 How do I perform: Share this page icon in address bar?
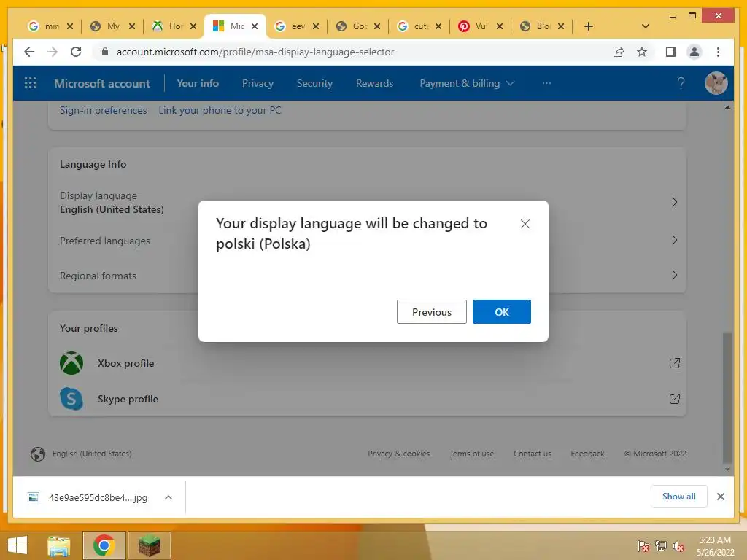[619, 52]
